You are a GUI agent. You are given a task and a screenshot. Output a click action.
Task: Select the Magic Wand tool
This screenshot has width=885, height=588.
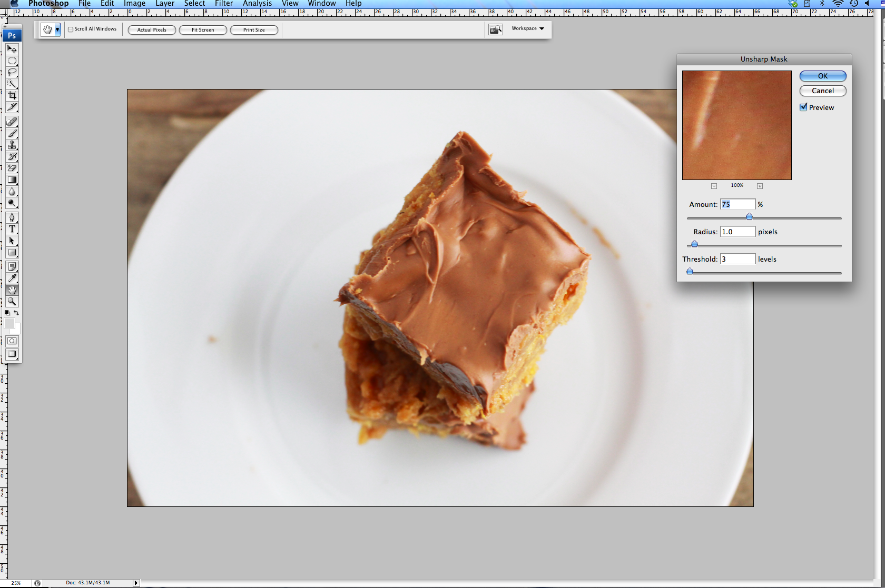(12, 84)
